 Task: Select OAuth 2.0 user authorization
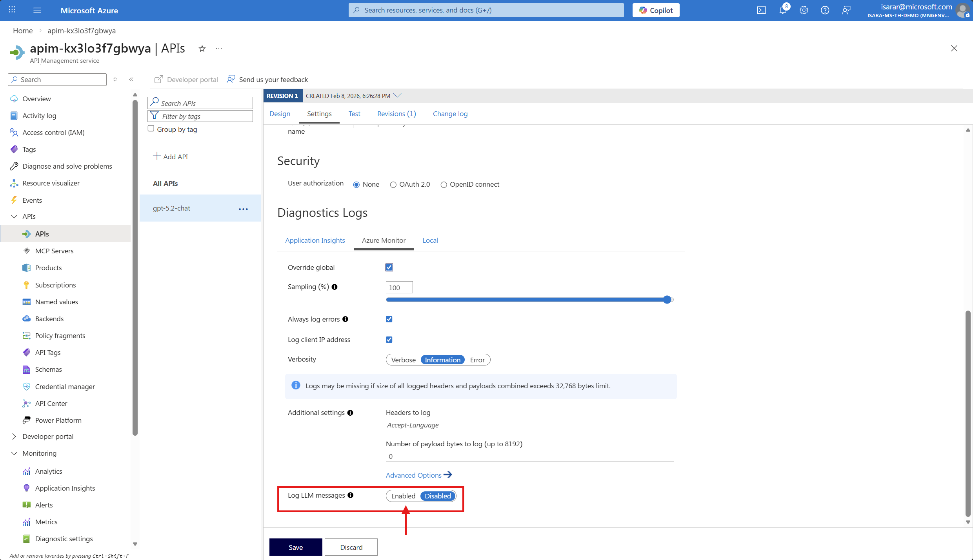coord(393,185)
